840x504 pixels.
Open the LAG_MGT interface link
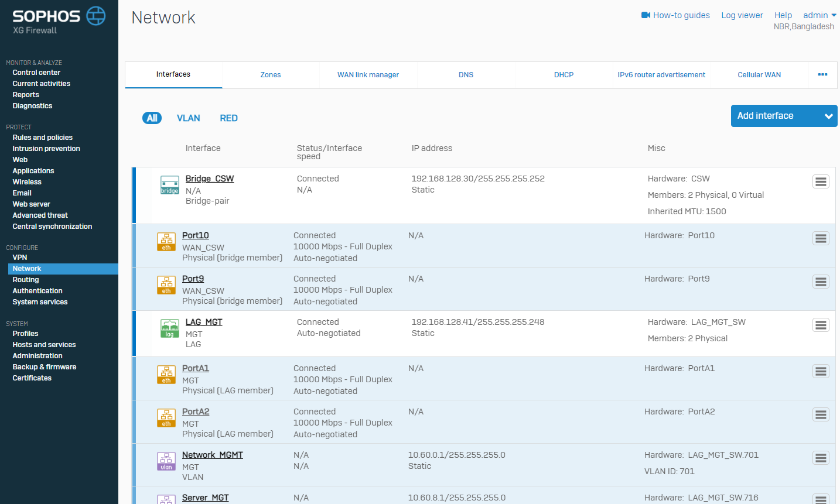204,322
